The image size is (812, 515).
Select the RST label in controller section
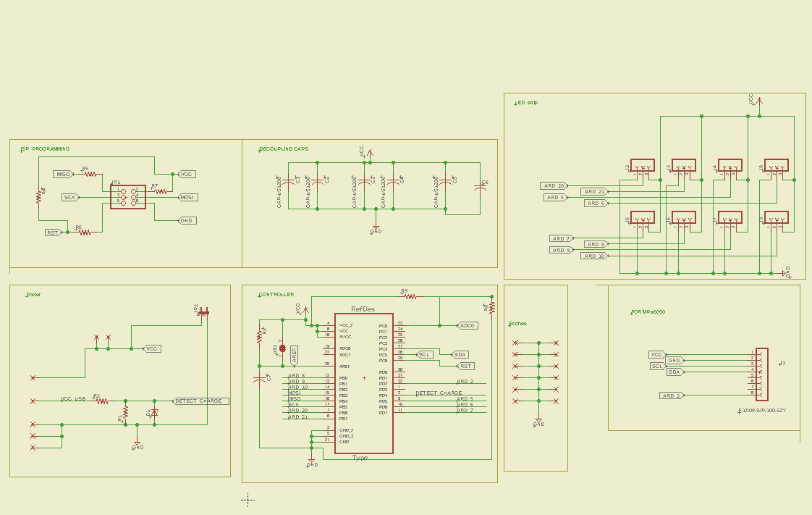pyautogui.click(x=465, y=367)
